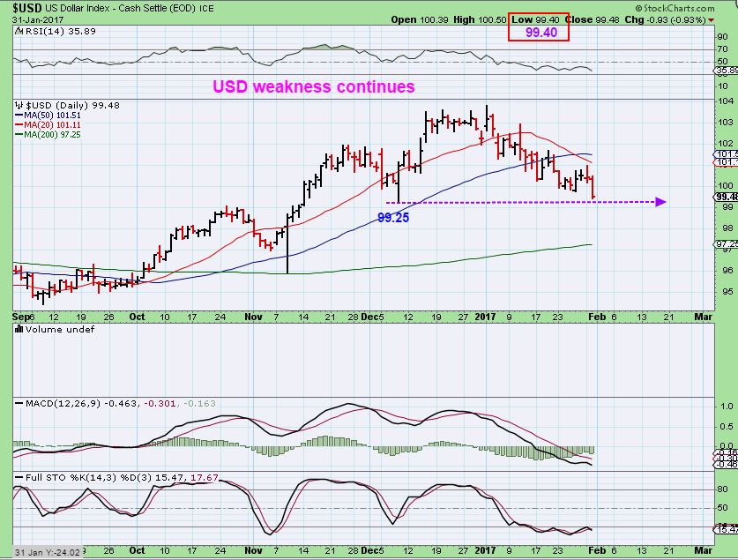Click the 99.48 last-price axis tag
Image resolution: width=738 pixels, height=560 pixels.
click(x=727, y=197)
